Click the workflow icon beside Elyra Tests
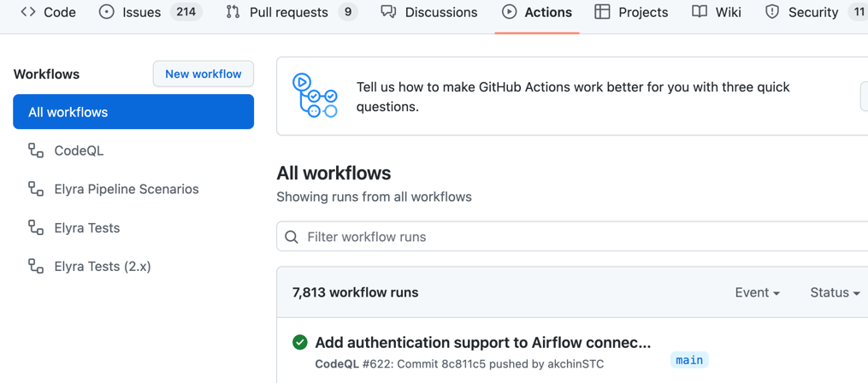The width and height of the screenshot is (868, 383). coord(36,228)
